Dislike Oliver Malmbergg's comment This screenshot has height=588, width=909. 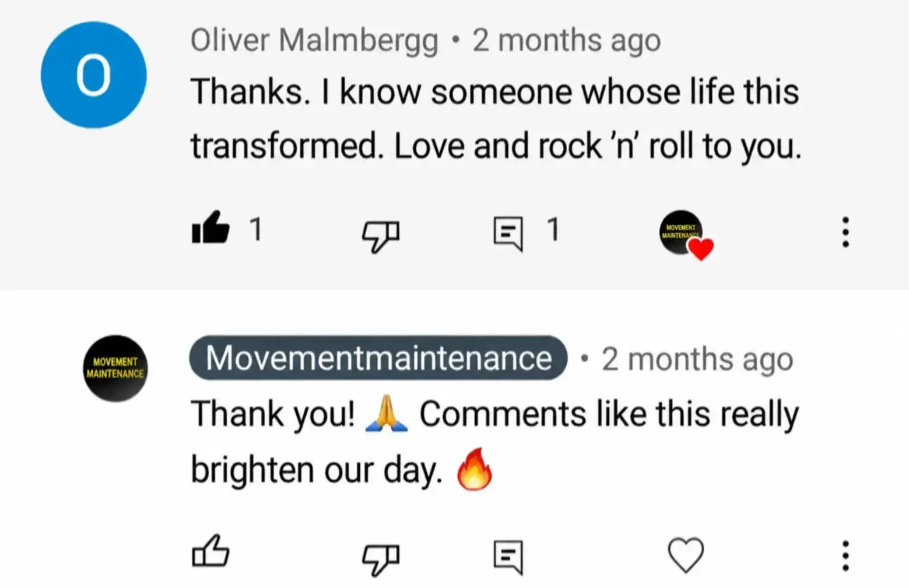[381, 235]
